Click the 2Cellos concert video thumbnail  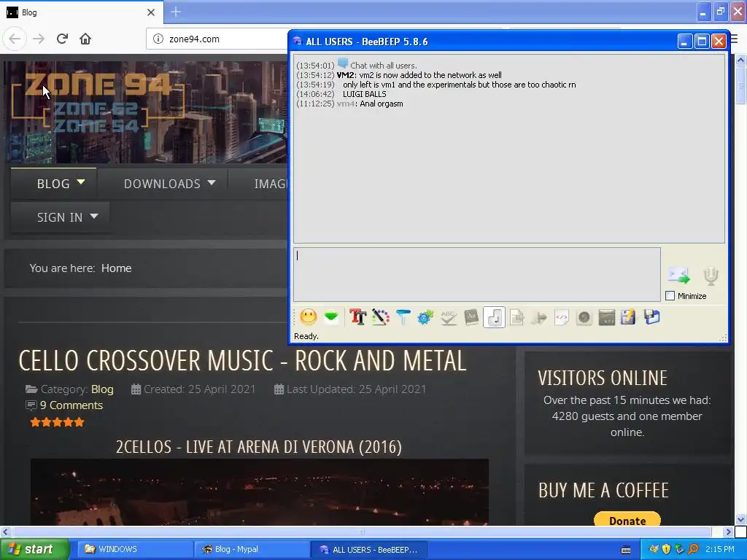pos(260,492)
